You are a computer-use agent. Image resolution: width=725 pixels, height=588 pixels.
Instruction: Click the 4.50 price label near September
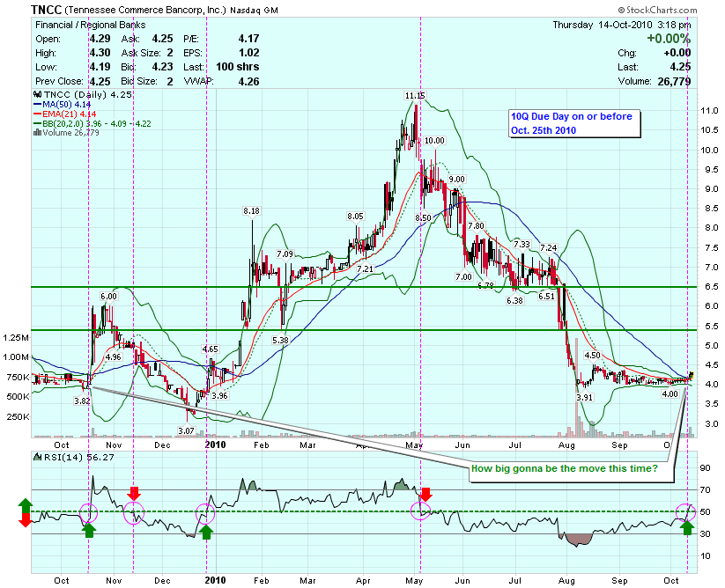592,356
